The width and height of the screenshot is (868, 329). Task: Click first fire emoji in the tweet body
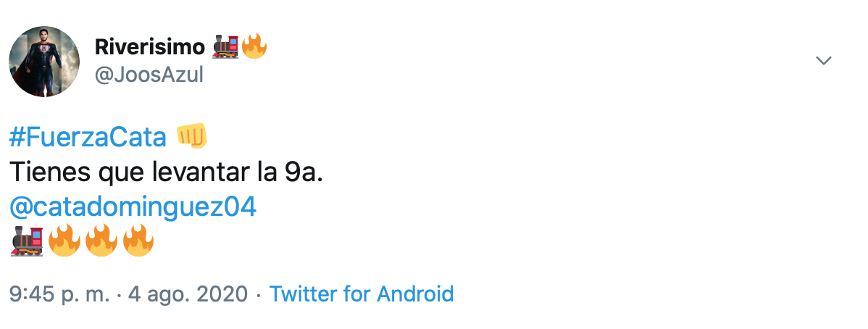click(64, 241)
